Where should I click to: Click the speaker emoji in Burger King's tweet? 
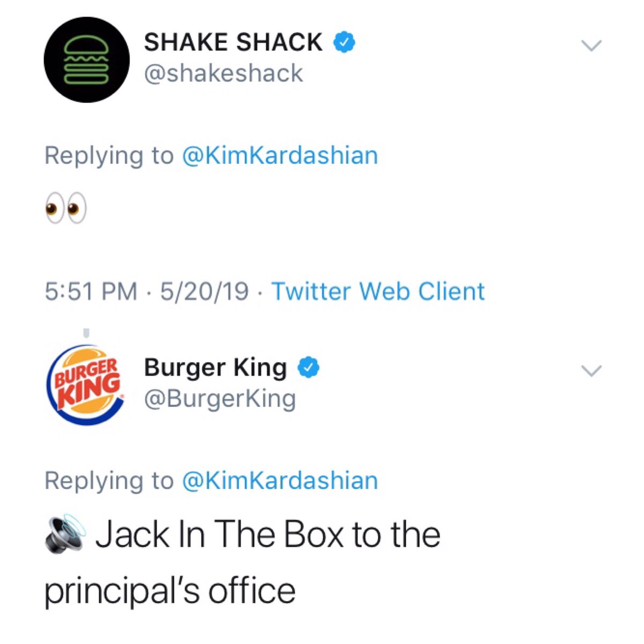coord(64,534)
